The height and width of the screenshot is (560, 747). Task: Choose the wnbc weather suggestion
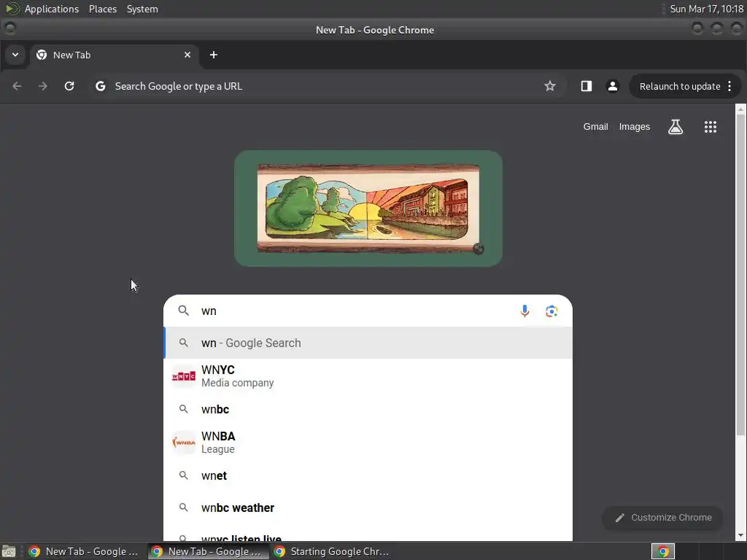368,507
